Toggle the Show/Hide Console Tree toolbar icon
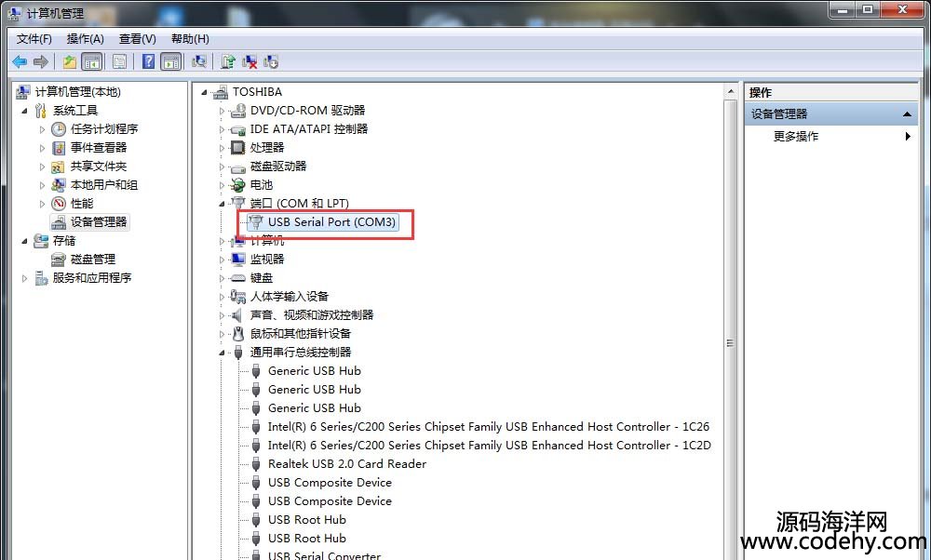The image size is (931, 560). tap(91, 61)
